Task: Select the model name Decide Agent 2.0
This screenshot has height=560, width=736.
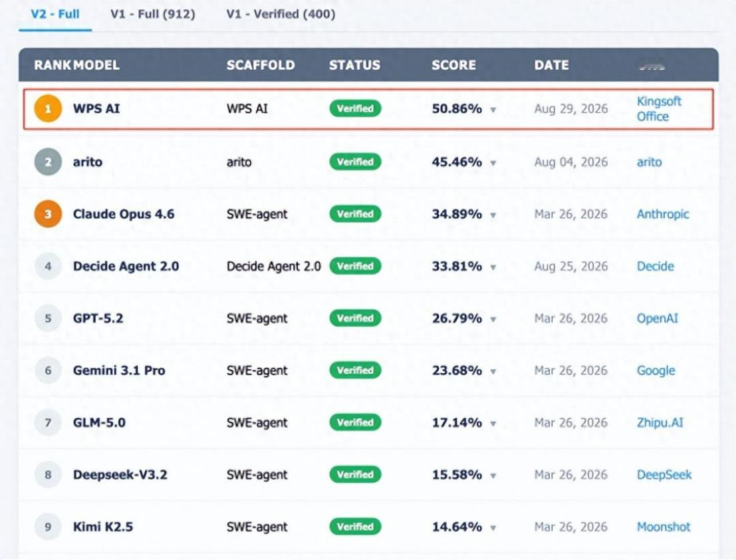Action: pyautogui.click(x=126, y=266)
